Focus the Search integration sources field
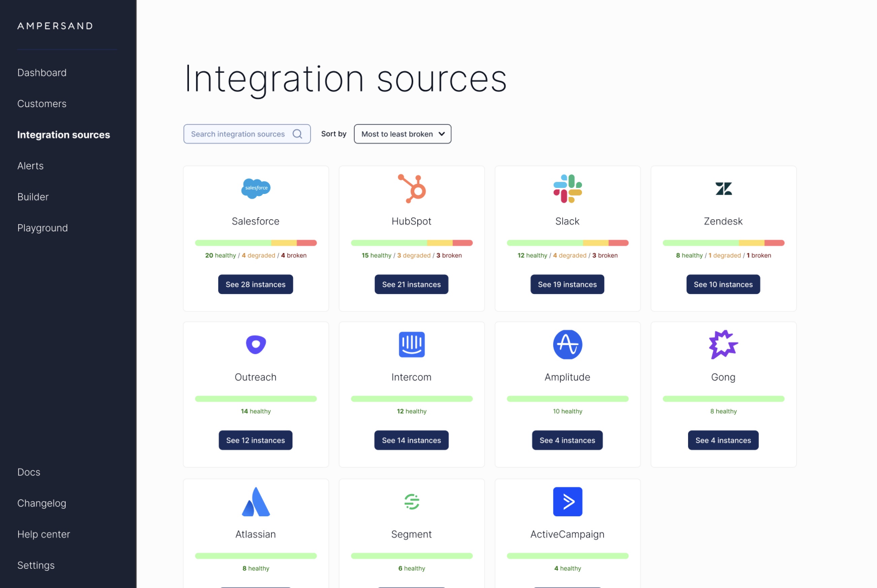The height and width of the screenshot is (588, 877). pos(238,134)
